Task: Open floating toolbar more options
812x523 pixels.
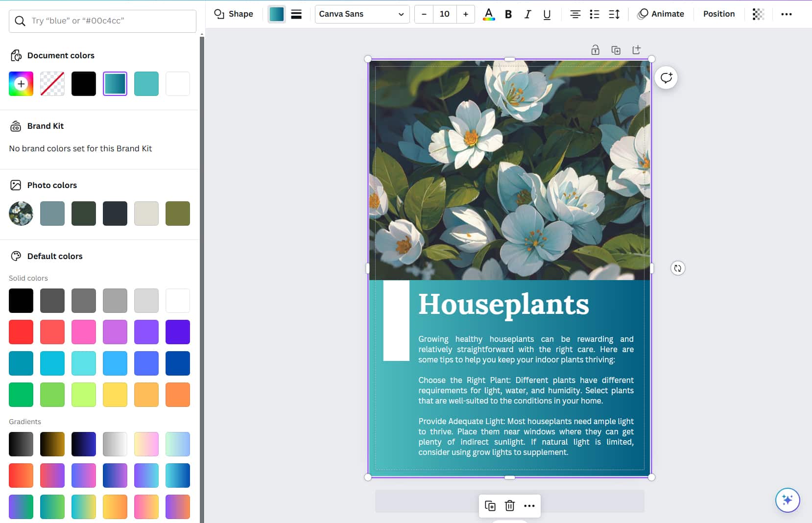Action: tap(529, 505)
